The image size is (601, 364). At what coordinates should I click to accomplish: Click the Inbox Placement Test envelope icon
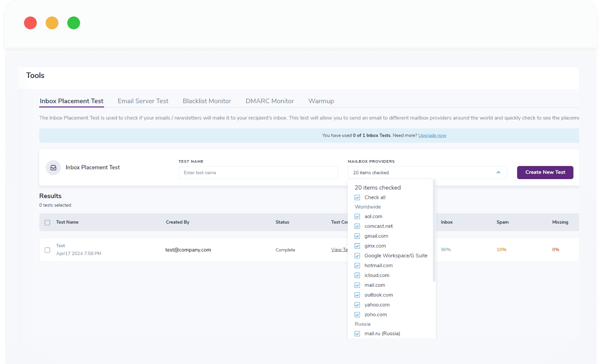(53, 168)
